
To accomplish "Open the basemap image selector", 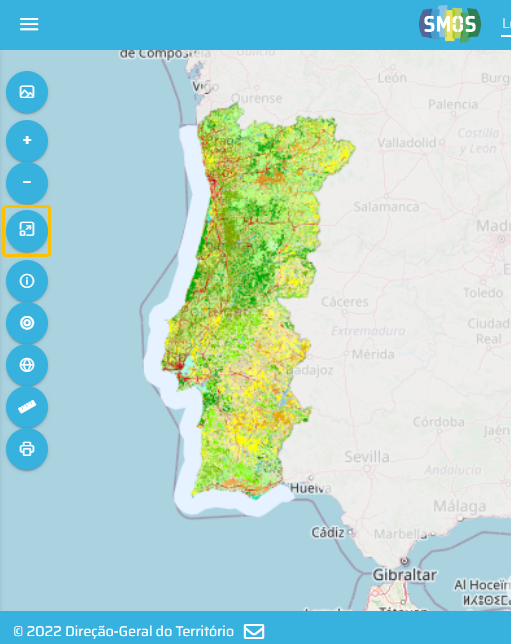I will coord(27,92).
